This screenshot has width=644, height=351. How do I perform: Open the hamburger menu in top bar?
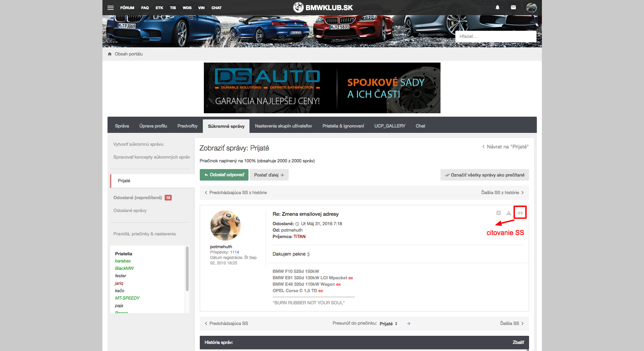[111, 8]
